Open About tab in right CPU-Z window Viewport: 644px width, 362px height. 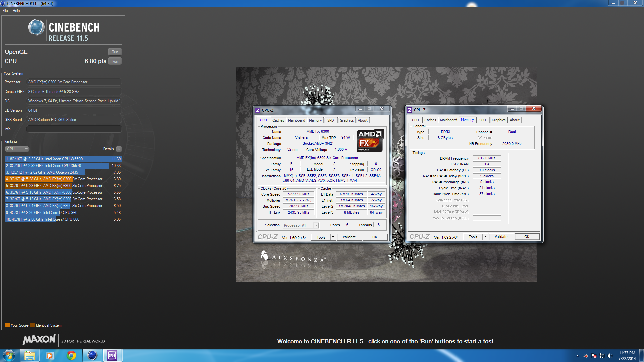[x=515, y=120]
